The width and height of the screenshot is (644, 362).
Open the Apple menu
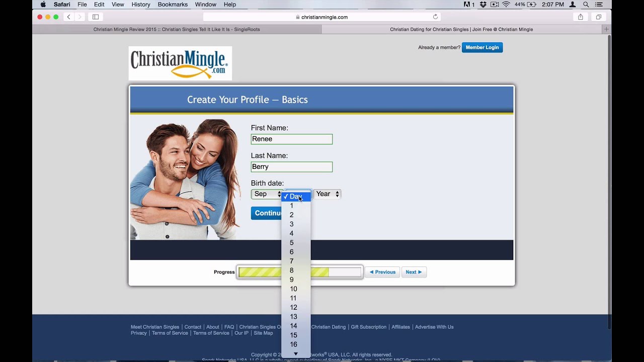point(43,5)
